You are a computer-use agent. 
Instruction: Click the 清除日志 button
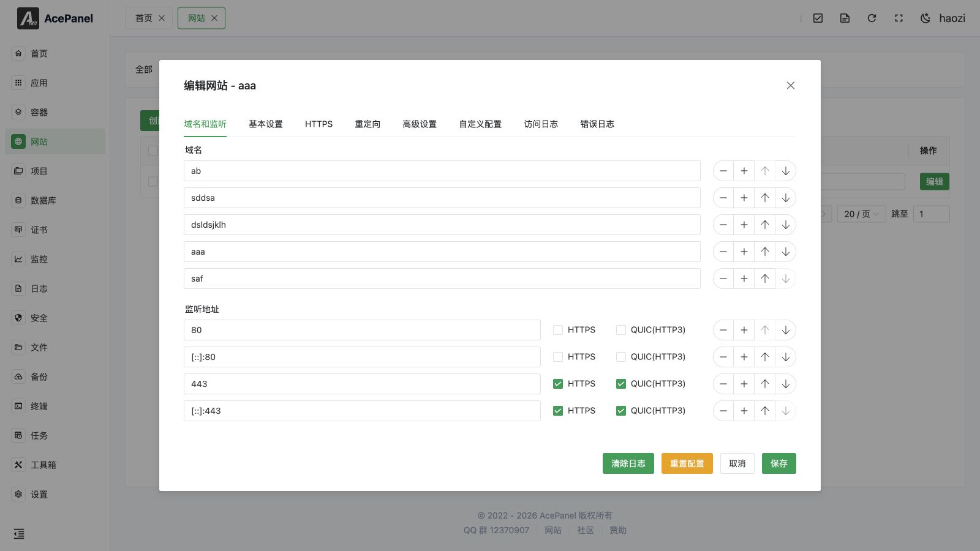628,463
